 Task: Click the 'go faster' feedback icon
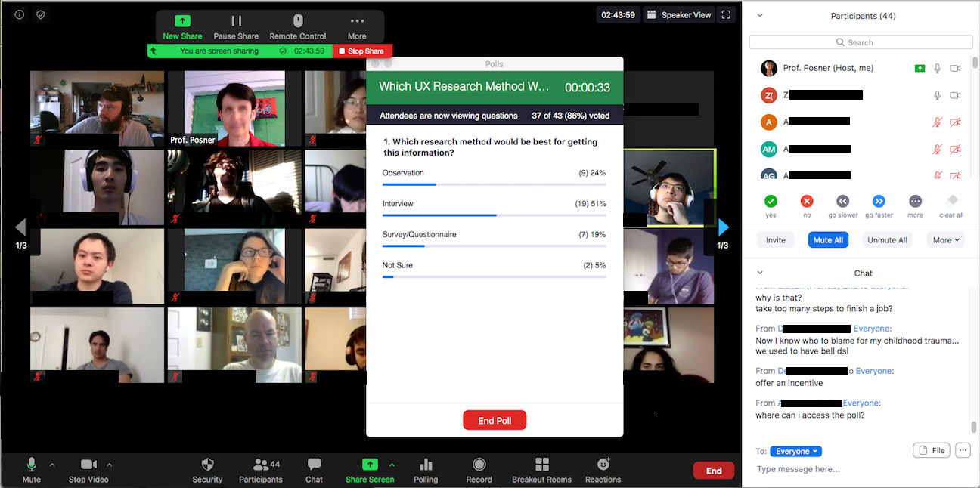tap(879, 202)
